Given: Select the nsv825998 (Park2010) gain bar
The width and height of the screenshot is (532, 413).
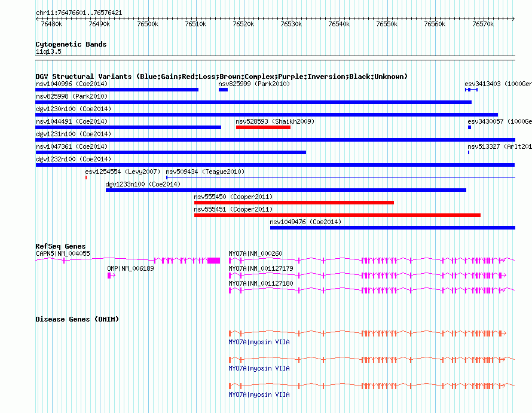Looking at the screenshot, I should [253, 102].
